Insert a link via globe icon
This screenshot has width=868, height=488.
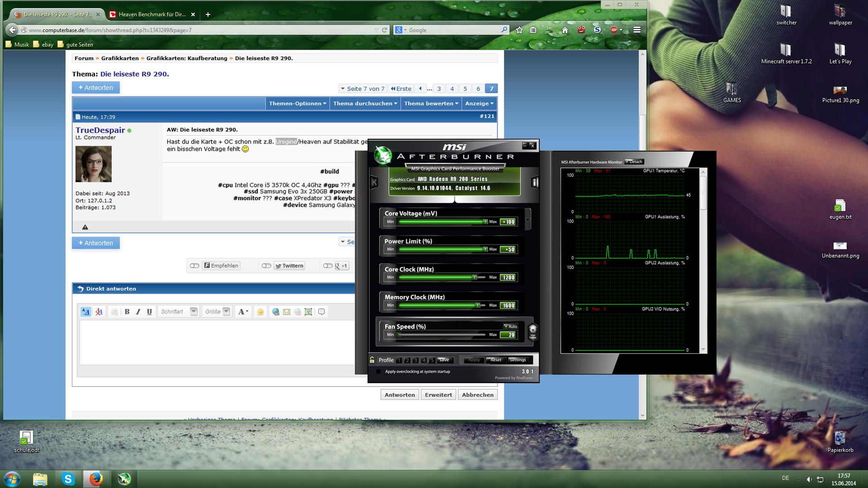click(275, 312)
